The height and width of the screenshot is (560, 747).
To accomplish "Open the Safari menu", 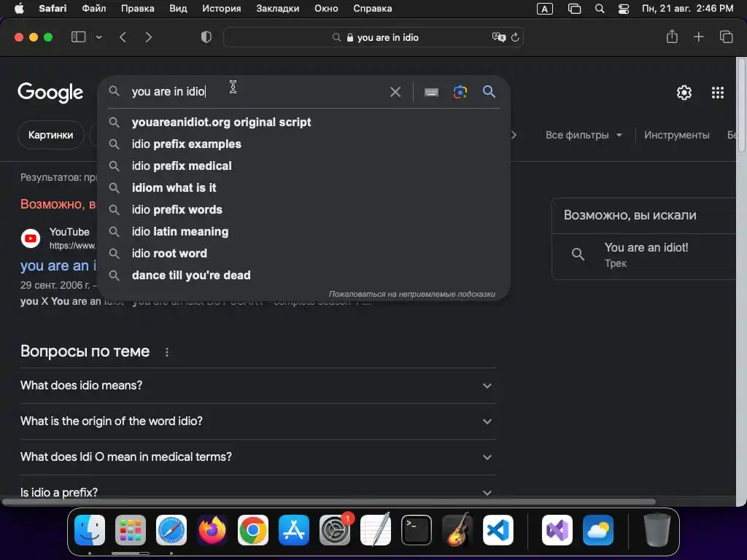I will 53,9.
